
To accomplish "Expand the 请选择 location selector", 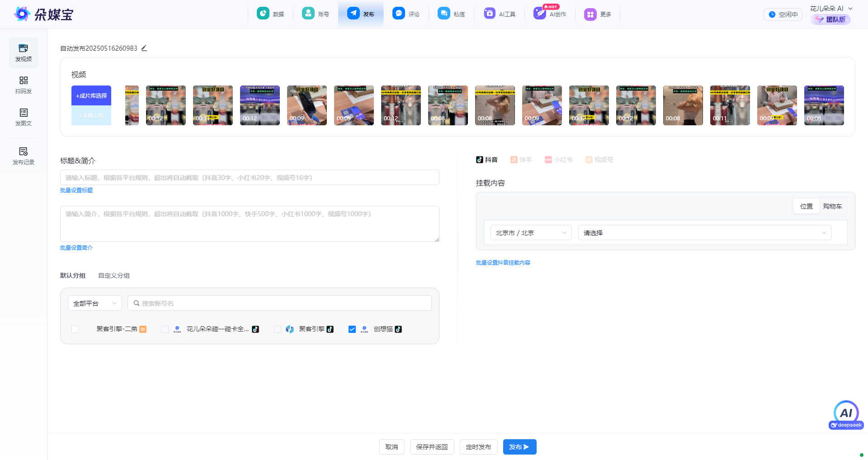I will tap(704, 232).
